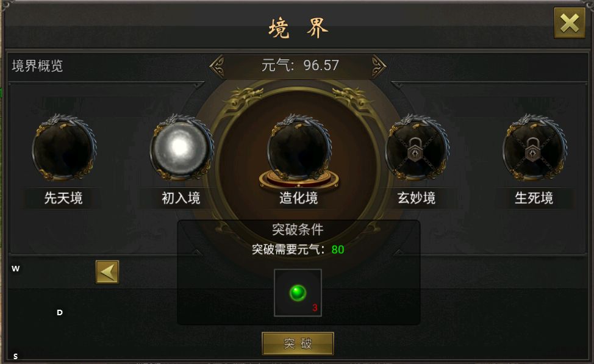Click the 元气 96.57 display

[300, 65]
